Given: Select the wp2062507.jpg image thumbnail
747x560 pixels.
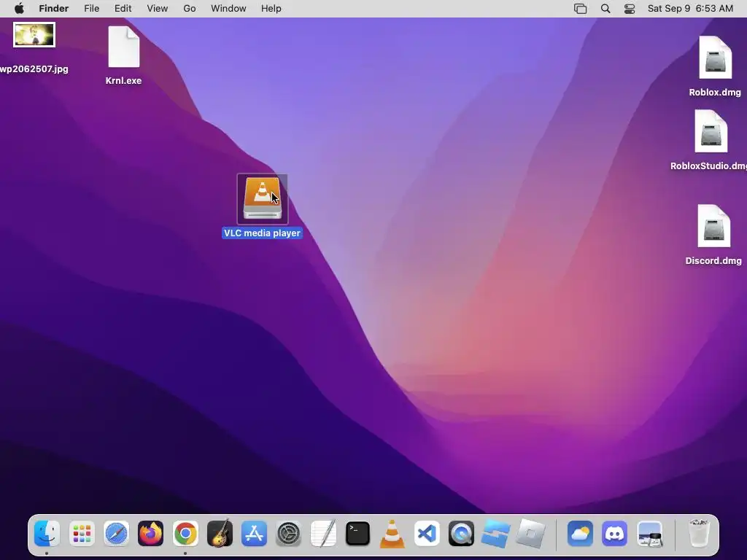Looking at the screenshot, I should (34, 35).
